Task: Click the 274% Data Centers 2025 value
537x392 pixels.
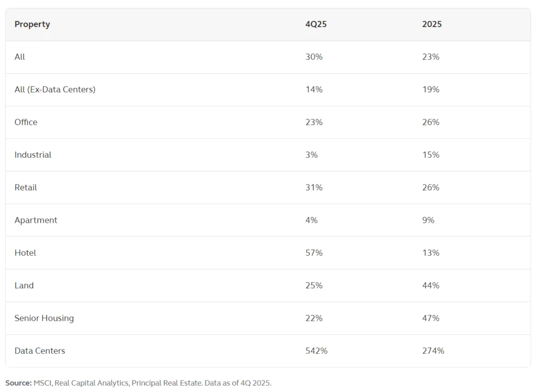Action: (433, 351)
